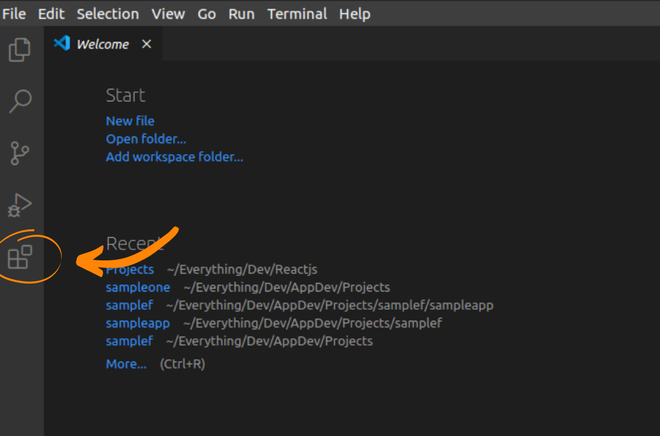Open the File menu

click(14, 14)
